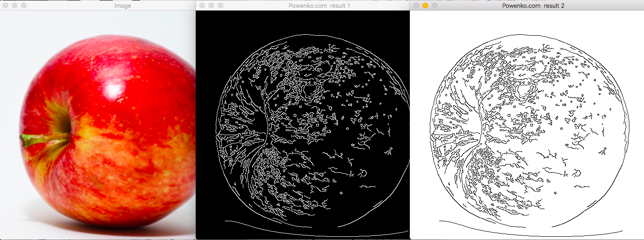Close the Image window
Screen dimensions: 644x240
coord(5,5)
